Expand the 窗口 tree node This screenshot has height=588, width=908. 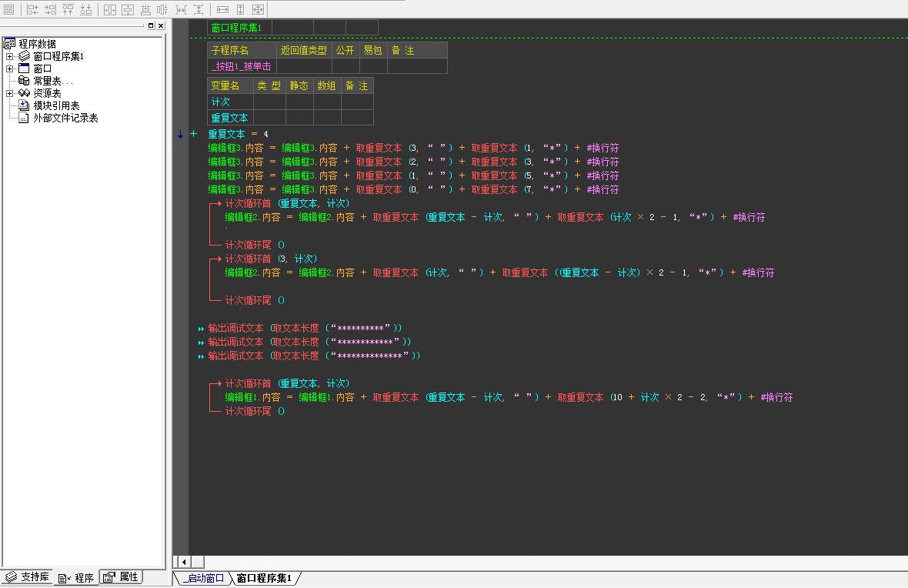(9, 68)
